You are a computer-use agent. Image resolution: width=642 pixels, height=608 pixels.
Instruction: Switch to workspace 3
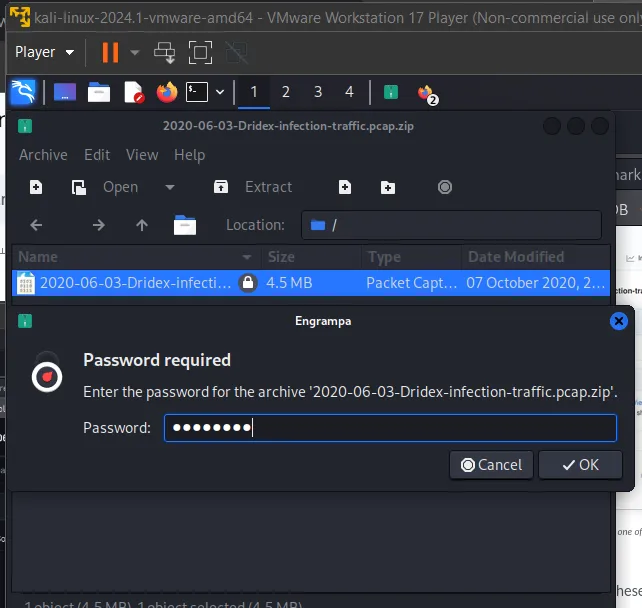point(318,92)
